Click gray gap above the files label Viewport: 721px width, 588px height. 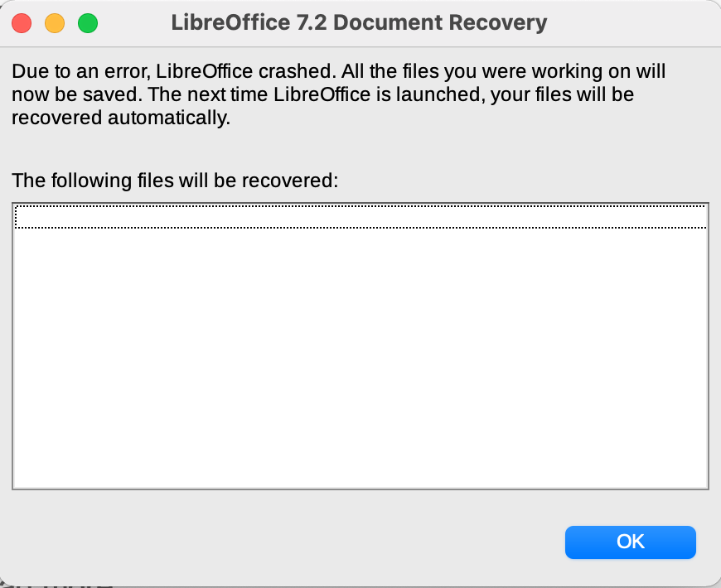click(x=360, y=150)
